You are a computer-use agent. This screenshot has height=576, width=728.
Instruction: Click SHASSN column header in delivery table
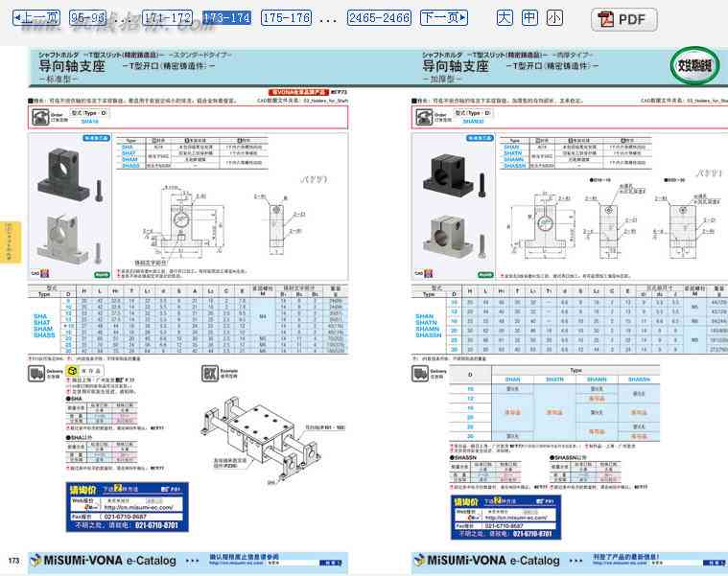point(639,380)
